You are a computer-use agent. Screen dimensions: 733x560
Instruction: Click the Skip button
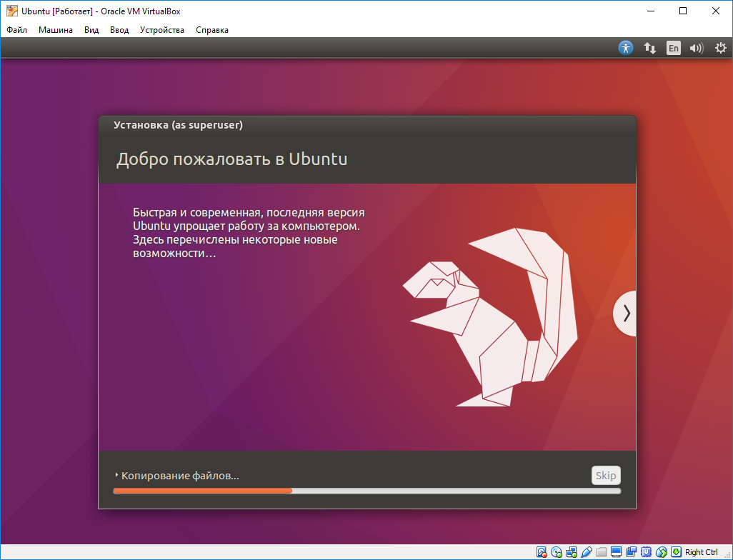[606, 476]
